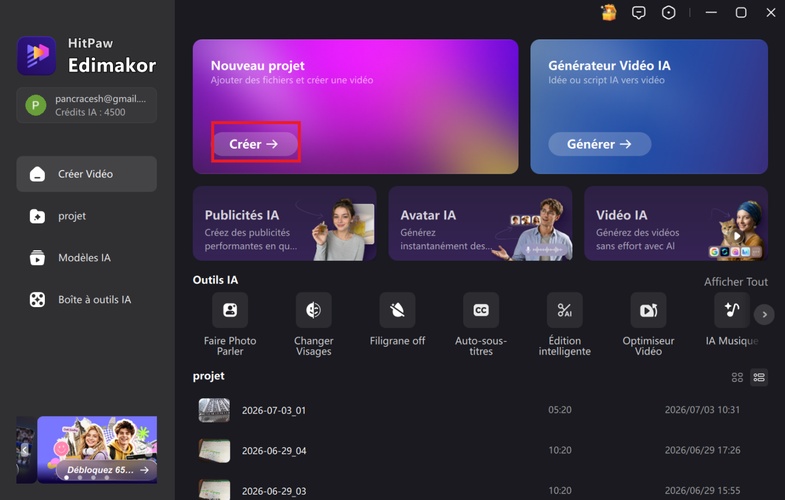Open the account info panel with Crédits IA
Image resolution: width=785 pixels, height=500 pixels.
click(x=87, y=105)
